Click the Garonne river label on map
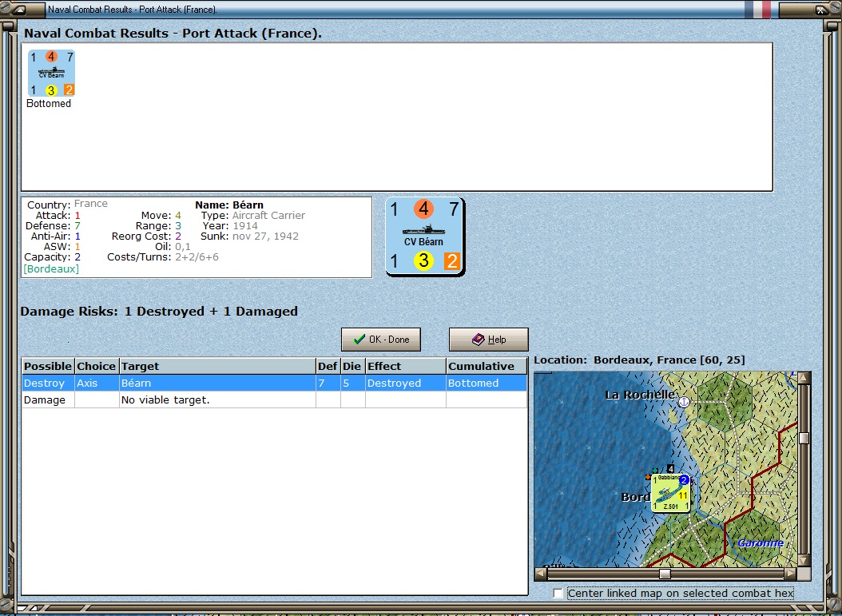The width and height of the screenshot is (842, 616). point(761,543)
